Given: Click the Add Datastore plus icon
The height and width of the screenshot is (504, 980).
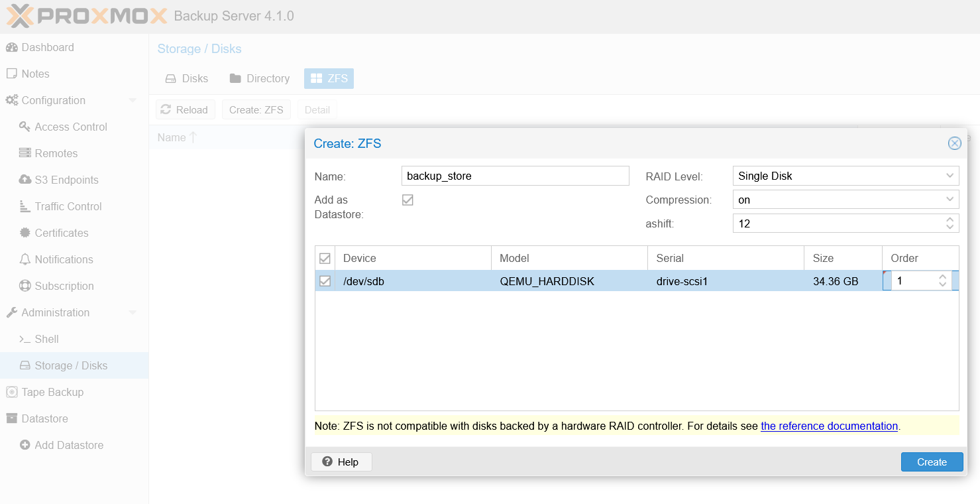Looking at the screenshot, I should click(25, 445).
